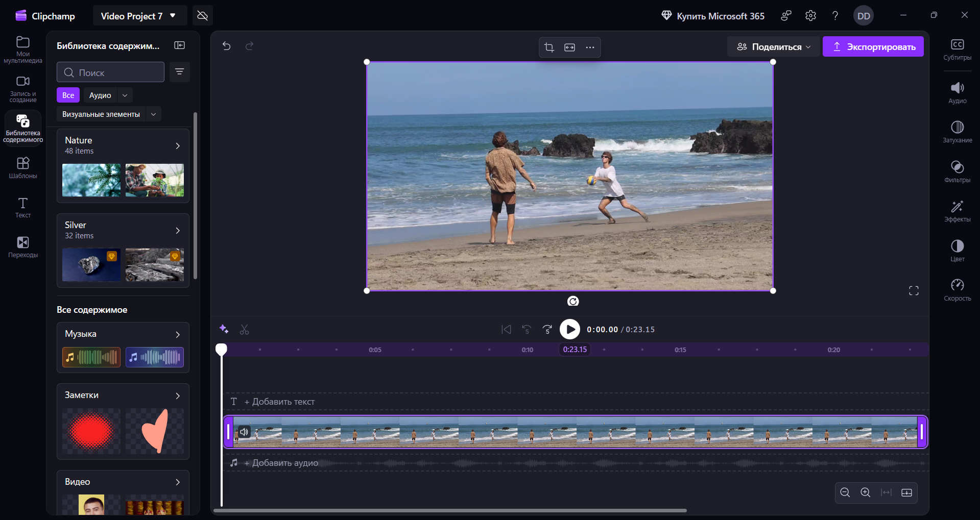Undo the last action
Image resolution: width=980 pixels, height=520 pixels.
click(227, 46)
